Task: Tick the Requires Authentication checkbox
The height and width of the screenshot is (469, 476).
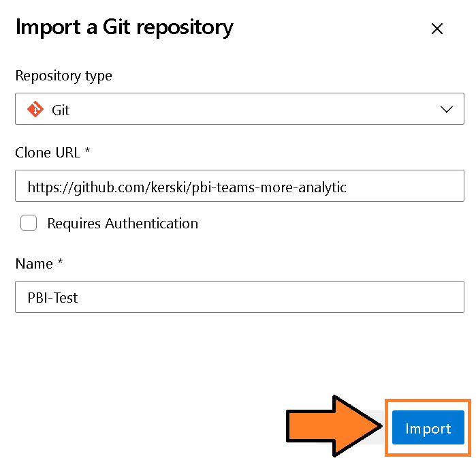Action: coord(29,223)
